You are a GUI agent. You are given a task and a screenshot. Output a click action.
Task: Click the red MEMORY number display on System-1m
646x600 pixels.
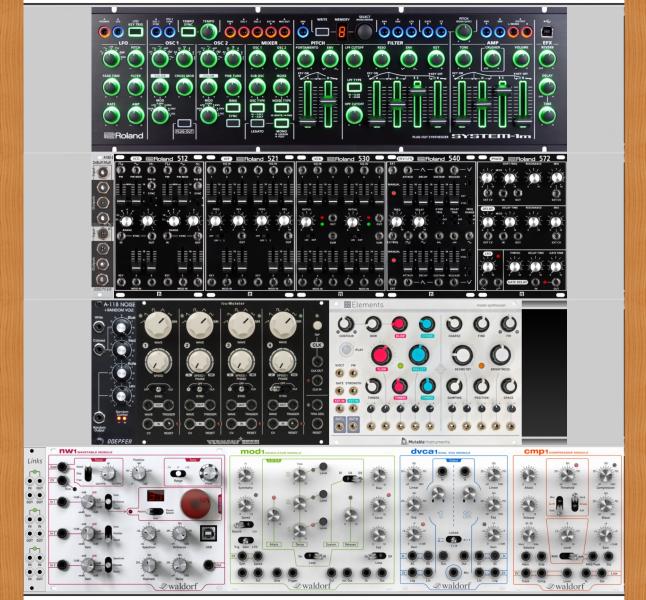pyautogui.click(x=342, y=32)
